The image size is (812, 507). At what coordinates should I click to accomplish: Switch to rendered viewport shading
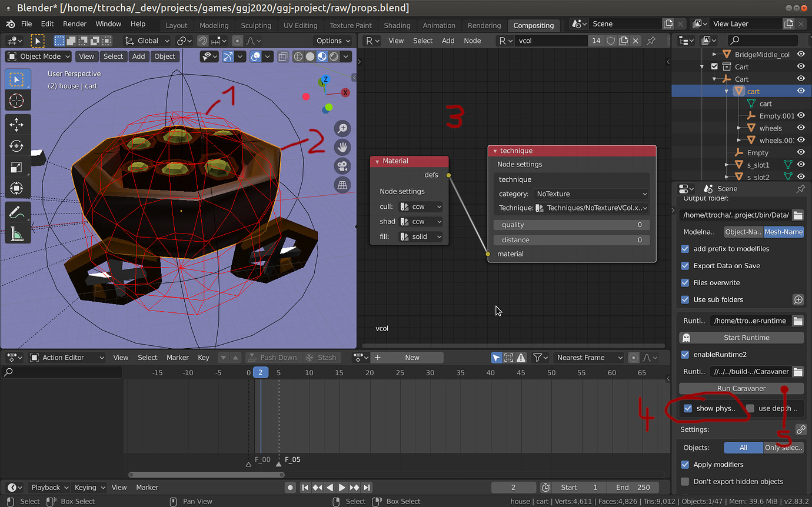click(x=334, y=56)
